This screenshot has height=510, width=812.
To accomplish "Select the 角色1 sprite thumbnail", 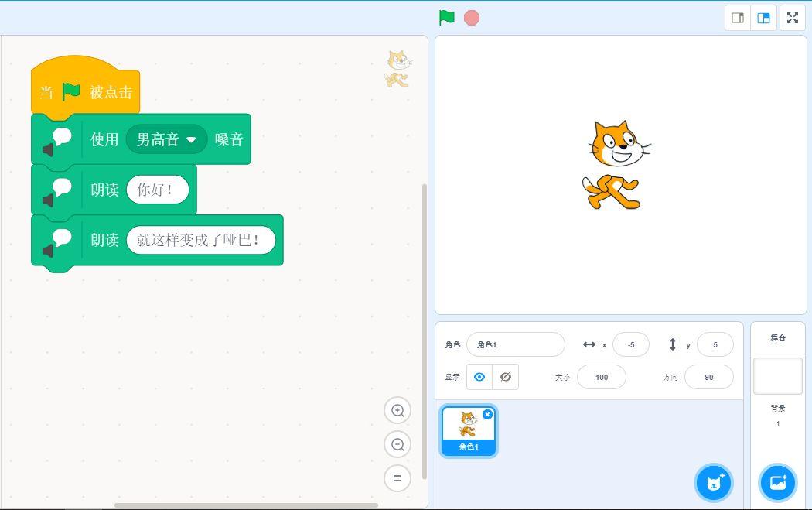I will point(469,431).
